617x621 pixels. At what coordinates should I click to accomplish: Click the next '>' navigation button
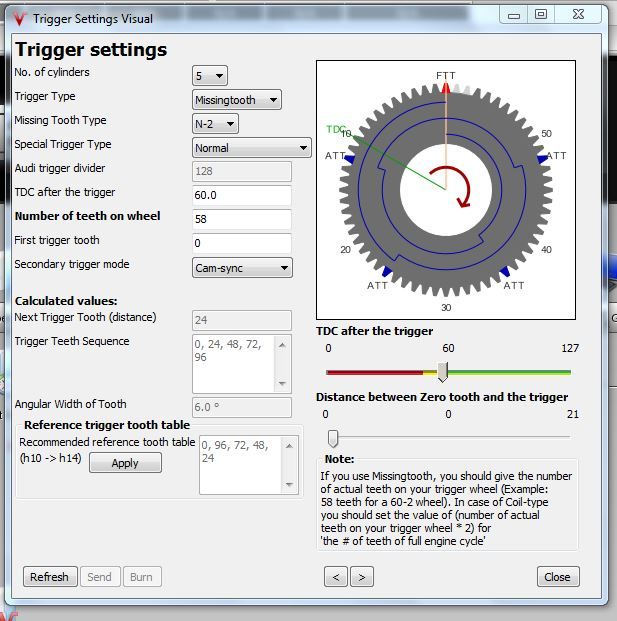[x=362, y=577]
